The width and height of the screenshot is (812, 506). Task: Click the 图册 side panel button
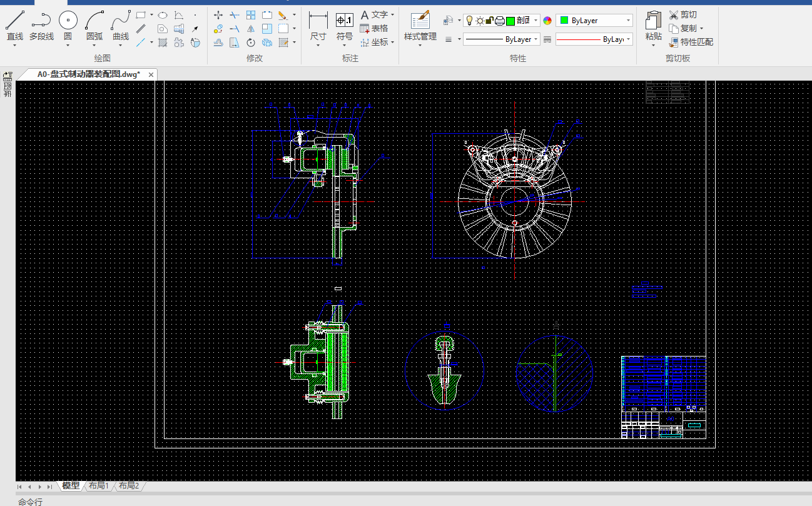(8, 85)
